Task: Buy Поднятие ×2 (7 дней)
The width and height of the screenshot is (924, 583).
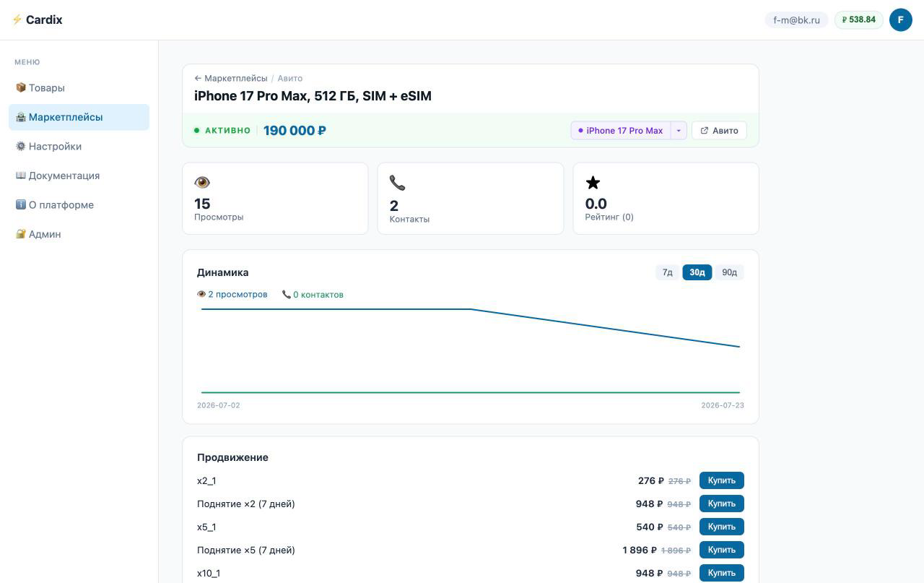Action: (722, 504)
